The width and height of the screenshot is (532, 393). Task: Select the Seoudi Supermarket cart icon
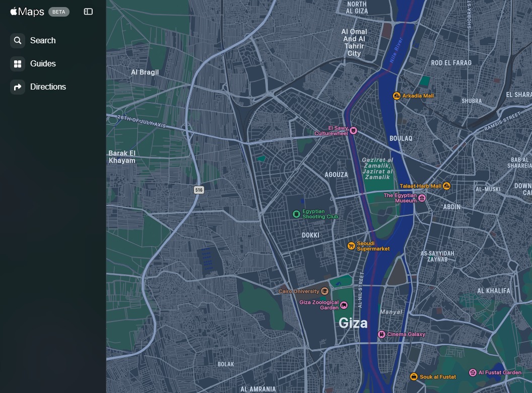(351, 246)
